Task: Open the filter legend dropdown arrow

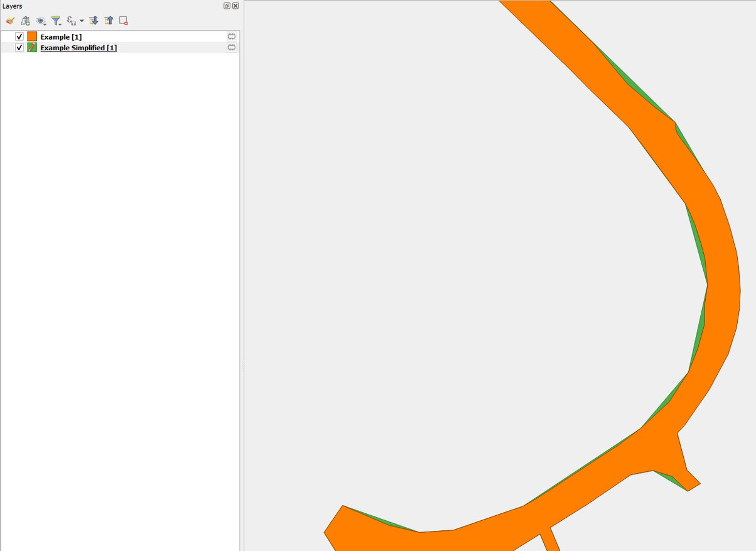Action: click(60, 24)
